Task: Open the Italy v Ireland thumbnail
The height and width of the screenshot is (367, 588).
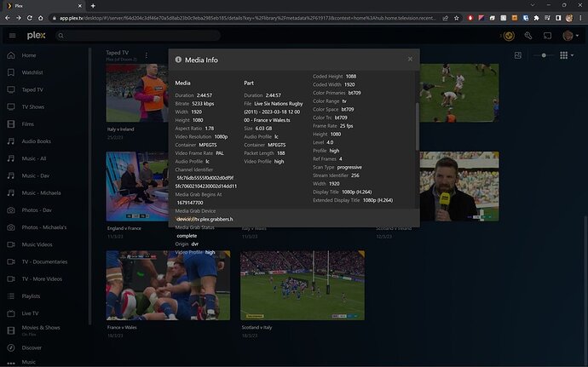Action: click(x=137, y=93)
